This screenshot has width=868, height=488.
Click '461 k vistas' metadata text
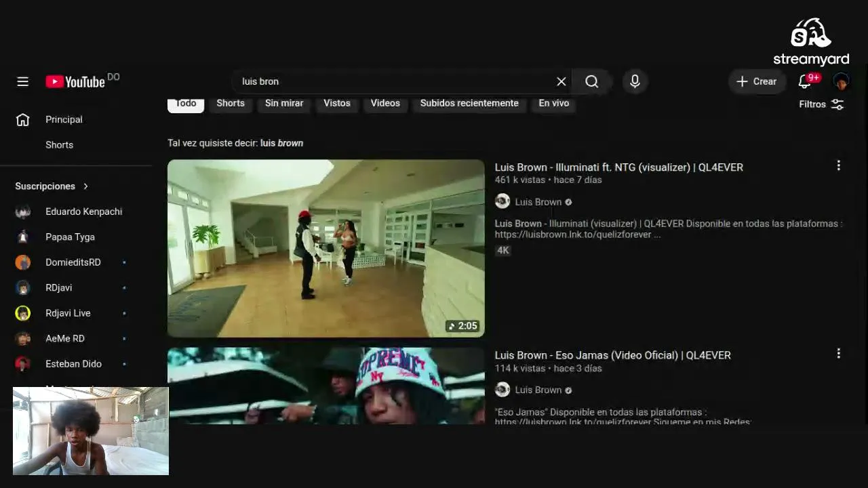(x=521, y=180)
